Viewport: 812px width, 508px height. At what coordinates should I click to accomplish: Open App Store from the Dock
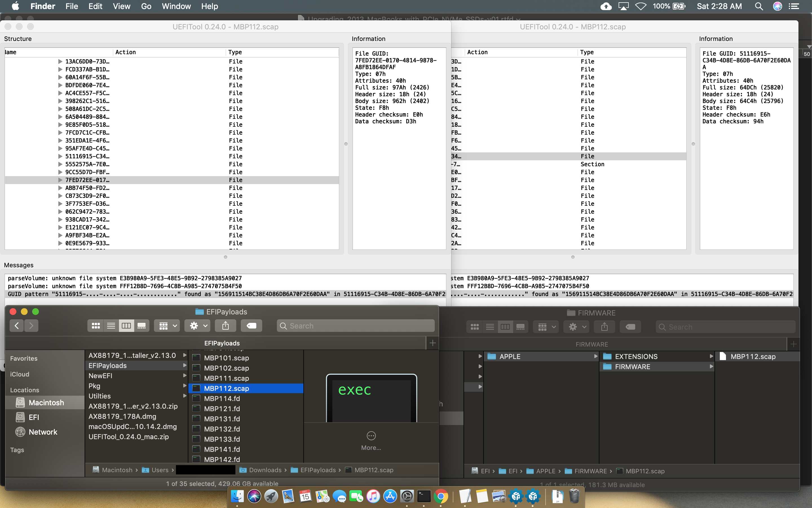tap(390, 496)
